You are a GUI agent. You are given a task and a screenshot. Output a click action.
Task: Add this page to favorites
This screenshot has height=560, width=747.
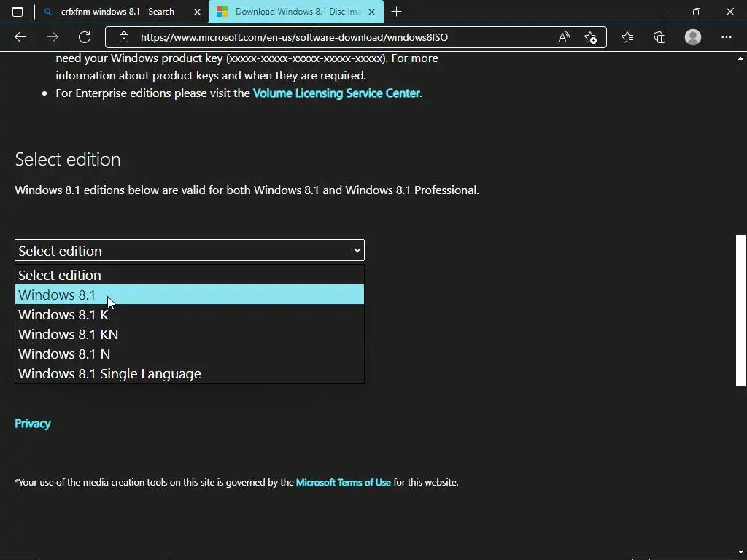[590, 37]
